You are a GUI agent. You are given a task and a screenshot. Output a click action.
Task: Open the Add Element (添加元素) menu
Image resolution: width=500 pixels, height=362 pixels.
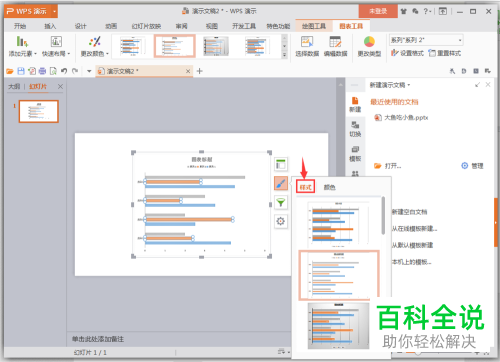click(x=22, y=46)
